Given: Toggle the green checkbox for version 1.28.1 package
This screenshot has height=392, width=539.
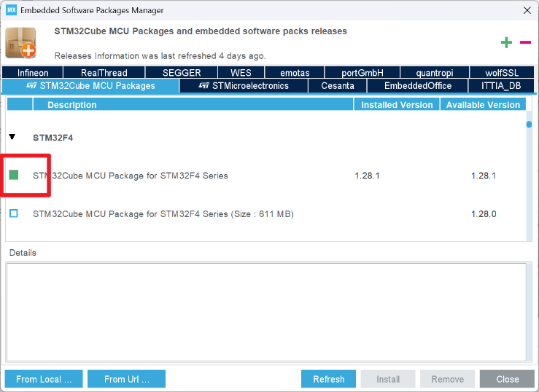Looking at the screenshot, I should pyautogui.click(x=14, y=175).
